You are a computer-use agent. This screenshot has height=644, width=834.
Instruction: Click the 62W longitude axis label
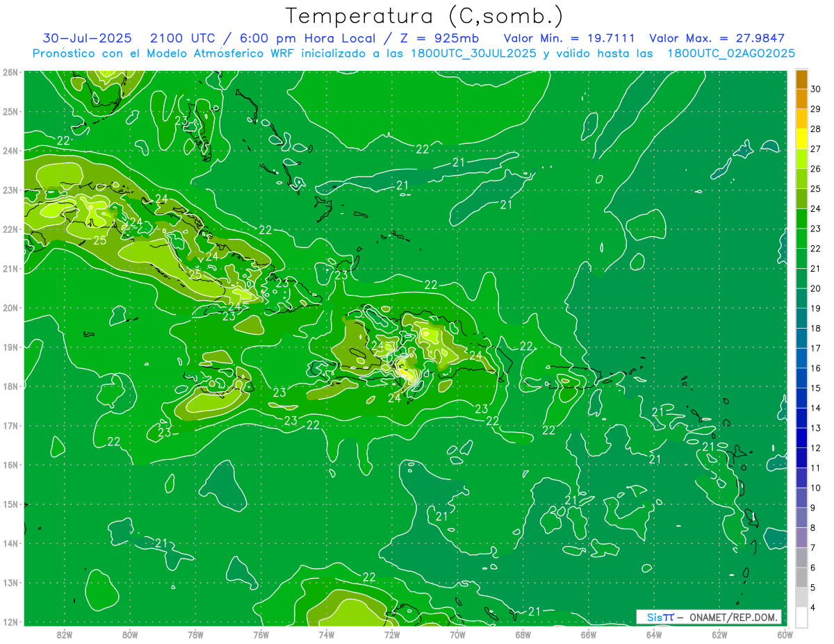720,634
